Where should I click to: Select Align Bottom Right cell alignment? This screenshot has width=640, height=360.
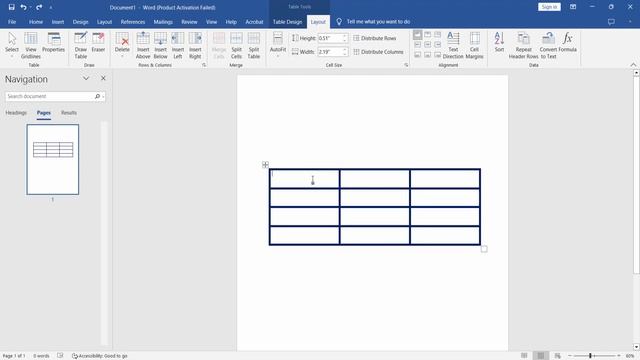click(x=438, y=54)
